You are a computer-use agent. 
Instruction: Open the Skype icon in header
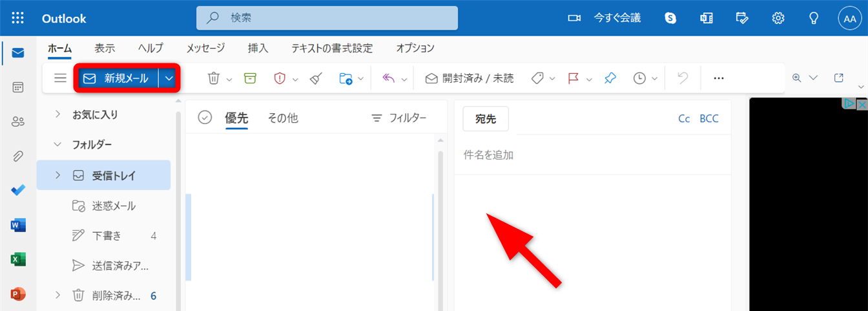pos(671,18)
